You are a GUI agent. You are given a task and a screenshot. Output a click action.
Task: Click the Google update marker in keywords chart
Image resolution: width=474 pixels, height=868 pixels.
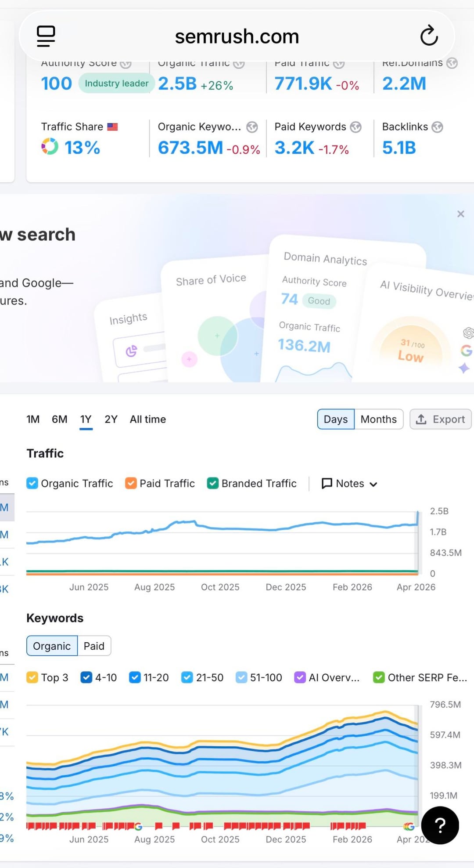138,826
